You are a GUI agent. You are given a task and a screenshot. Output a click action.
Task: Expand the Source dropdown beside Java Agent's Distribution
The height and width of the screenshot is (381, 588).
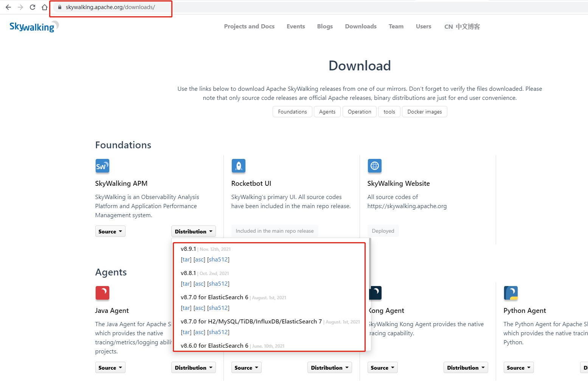(246, 368)
